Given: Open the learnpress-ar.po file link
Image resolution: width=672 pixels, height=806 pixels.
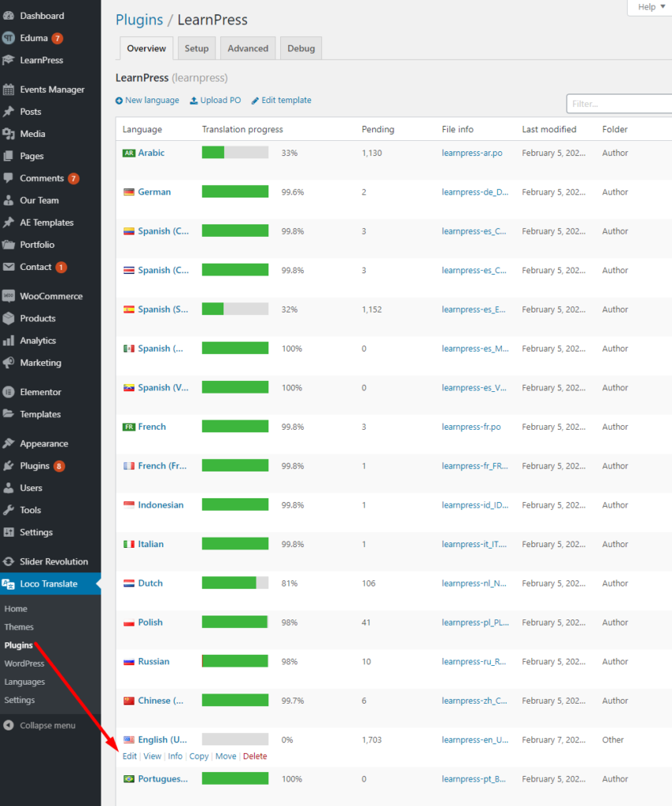Looking at the screenshot, I should (471, 153).
